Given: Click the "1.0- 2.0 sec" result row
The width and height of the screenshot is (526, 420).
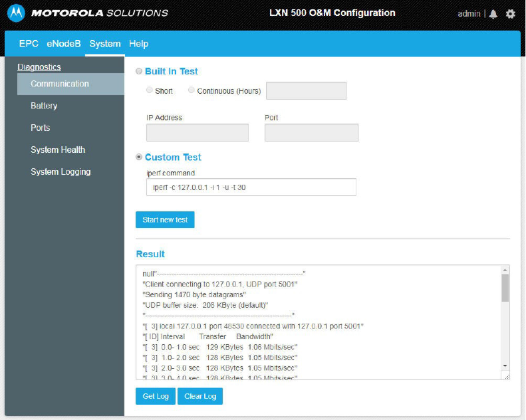Looking at the screenshot, I should pyautogui.click(x=220, y=358).
